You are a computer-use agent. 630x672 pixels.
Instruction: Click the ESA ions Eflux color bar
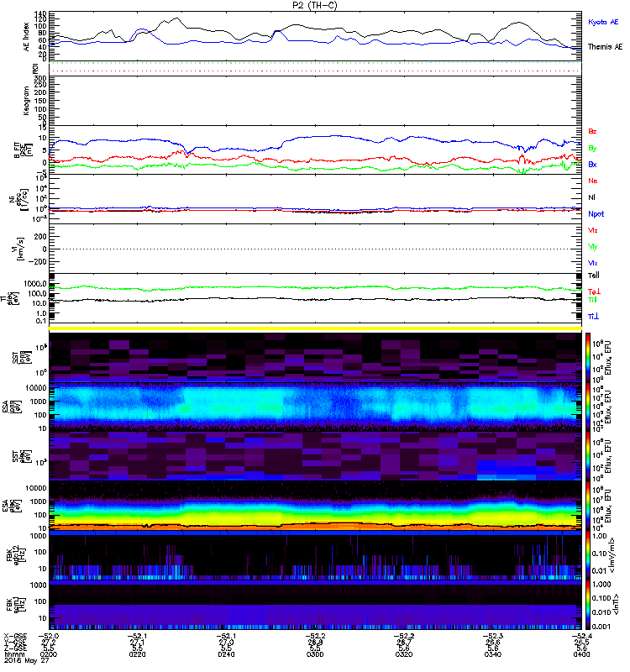point(588,407)
